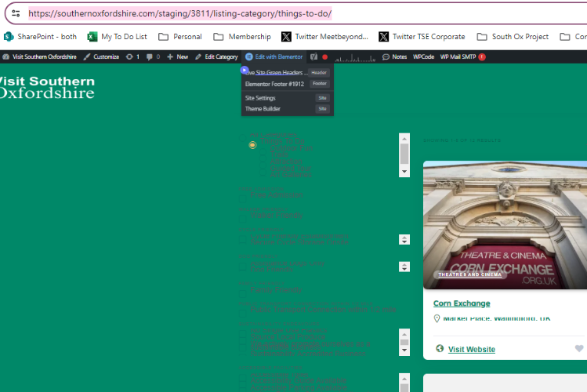The height and width of the screenshot is (392, 587).
Task: Click the red Yoast status dot
Action: coord(325,57)
